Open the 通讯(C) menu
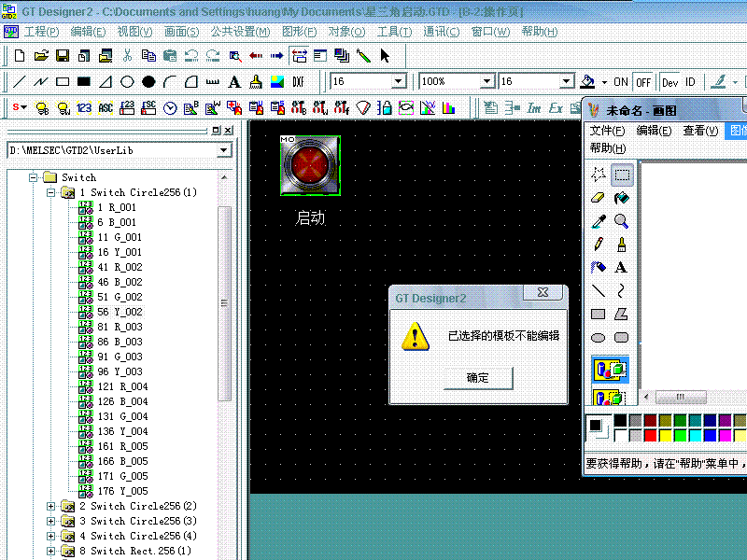The width and height of the screenshot is (747, 560). point(441,32)
